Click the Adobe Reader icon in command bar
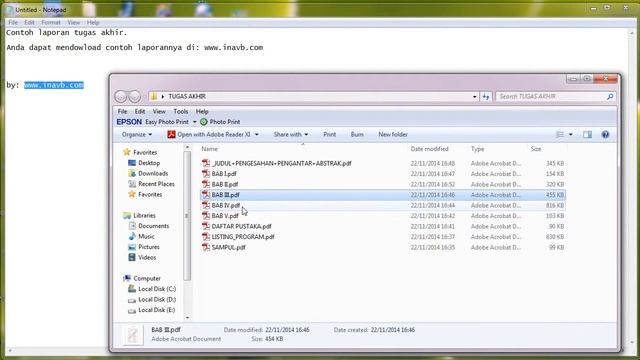 [x=171, y=134]
